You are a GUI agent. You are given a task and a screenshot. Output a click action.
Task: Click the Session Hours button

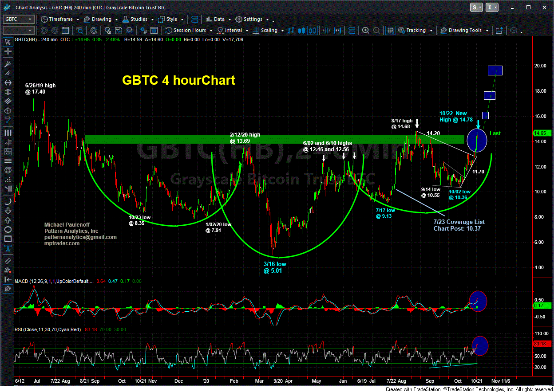(186, 30)
